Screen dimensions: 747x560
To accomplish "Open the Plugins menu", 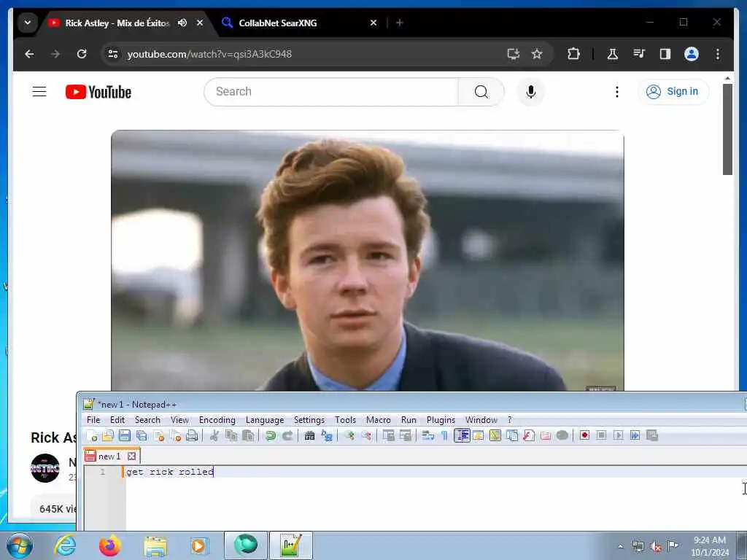I will (441, 420).
